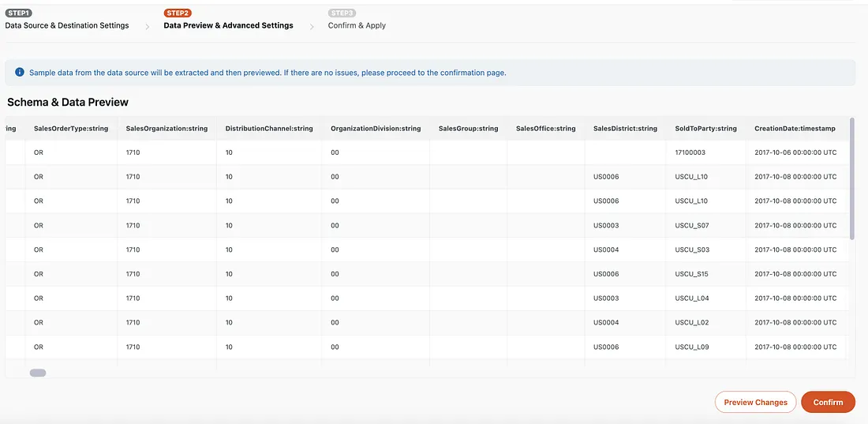Screen dimensions: 868x424
Task: Click the CreationDate:timestamp column header
Action: (x=795, y=129)
